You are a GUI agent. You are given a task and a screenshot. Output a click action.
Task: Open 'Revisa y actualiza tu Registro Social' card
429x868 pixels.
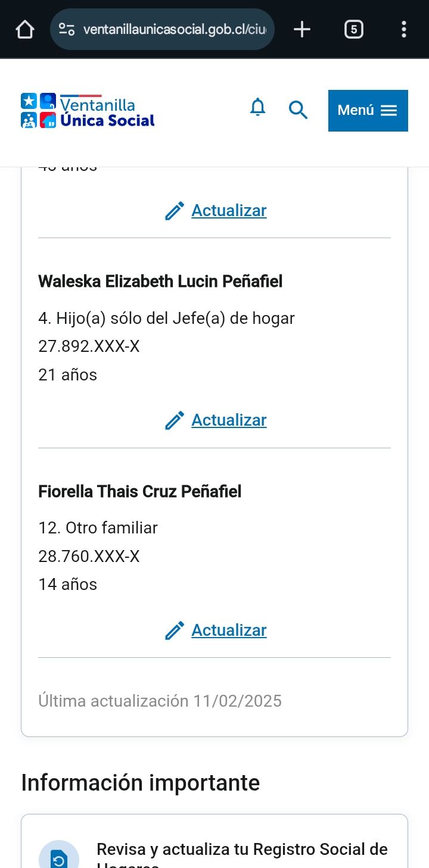[x=242, y=850]
